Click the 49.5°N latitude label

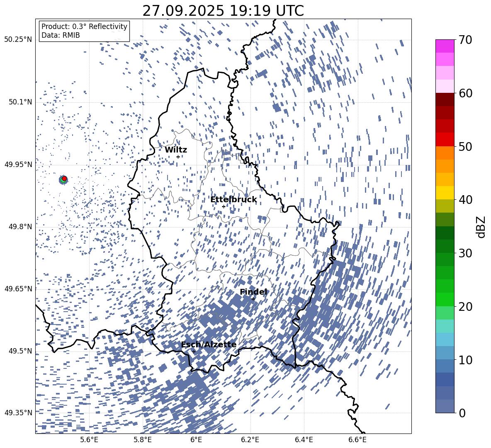20,351
